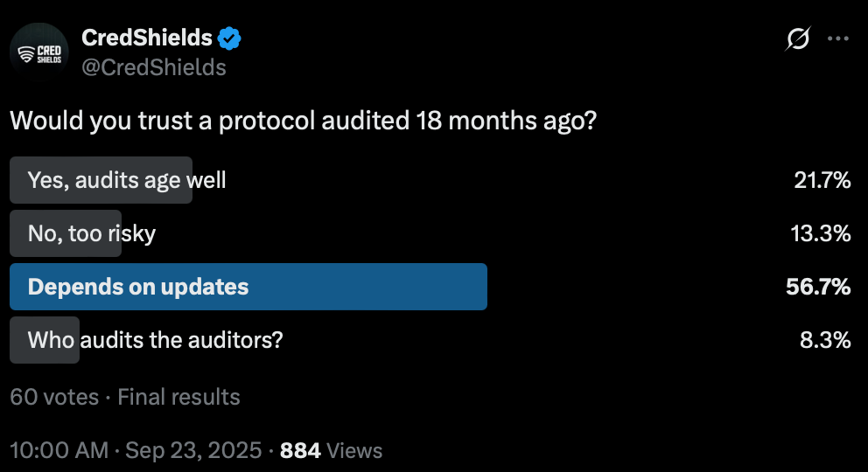Click the CredShields display name

(146, 38)
